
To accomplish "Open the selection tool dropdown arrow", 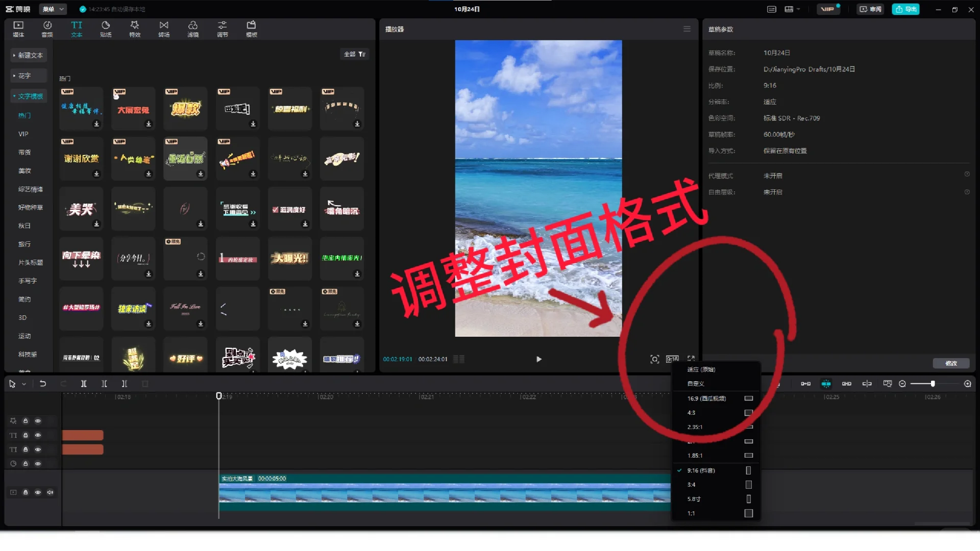I will click(24, 384).
